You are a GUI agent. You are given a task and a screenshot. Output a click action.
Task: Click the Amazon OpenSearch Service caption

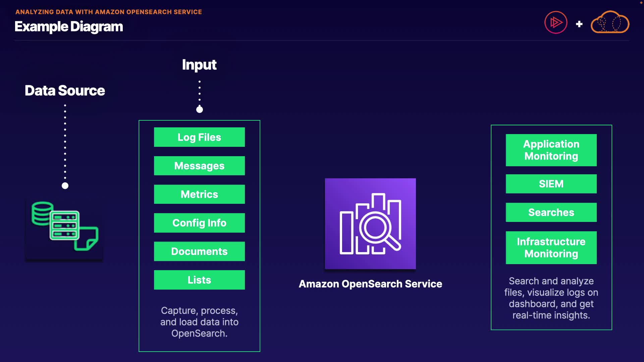(x=370, y=284)
